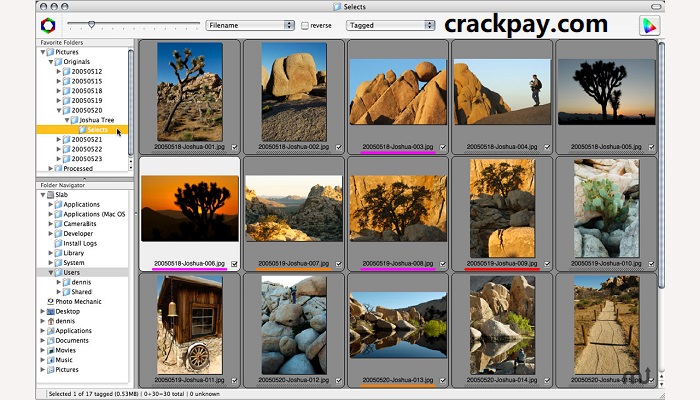Image resolution: width=700 pixels, height=400 pixels.
Task: Click the Desktop folder icon
Action: click(50, 311)
